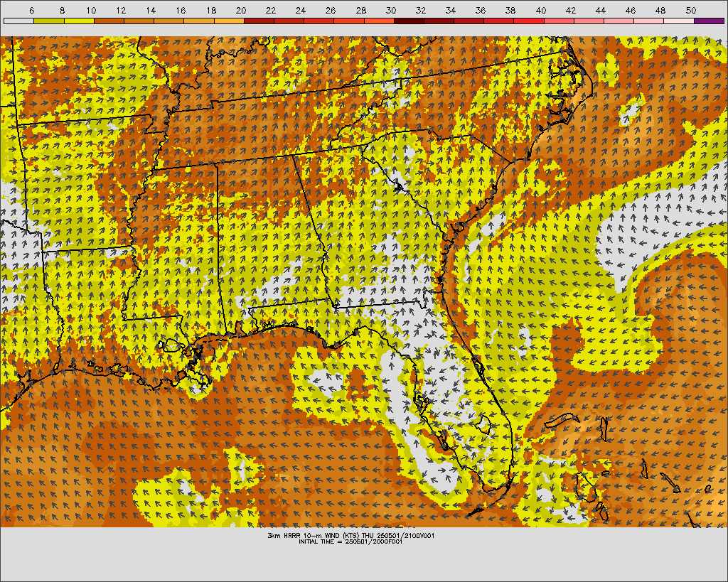Select the legend swatch between 14 and 16
The width and height of the screenshot is (728, 582).
coord(169,21)
